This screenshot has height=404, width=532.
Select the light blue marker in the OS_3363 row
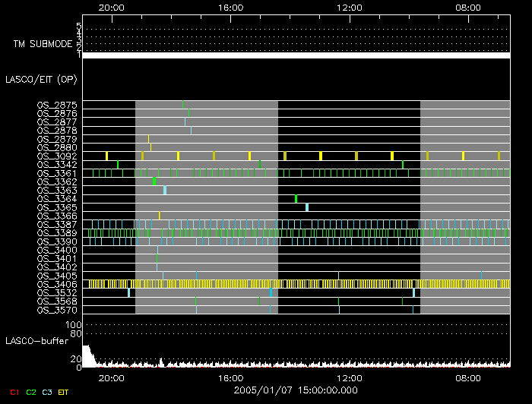pyautogui.click(x=165, y=190)
